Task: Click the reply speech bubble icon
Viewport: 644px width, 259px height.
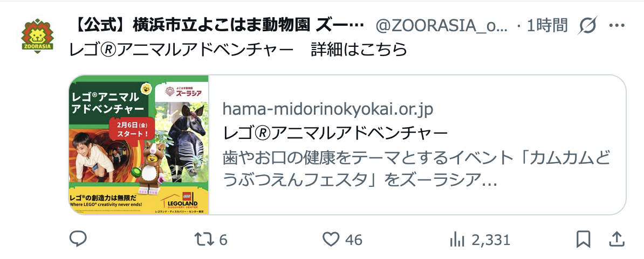Action: pos(78,239)
